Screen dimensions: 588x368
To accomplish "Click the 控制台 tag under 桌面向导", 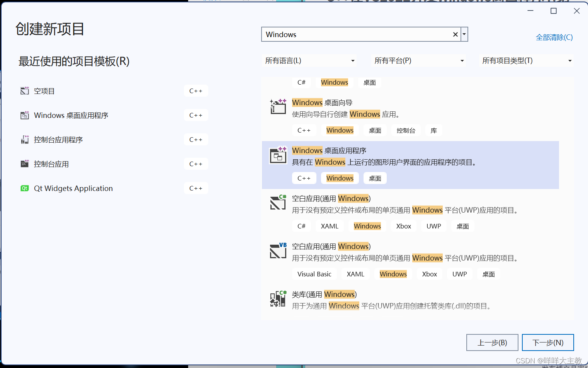I will 406,130.
